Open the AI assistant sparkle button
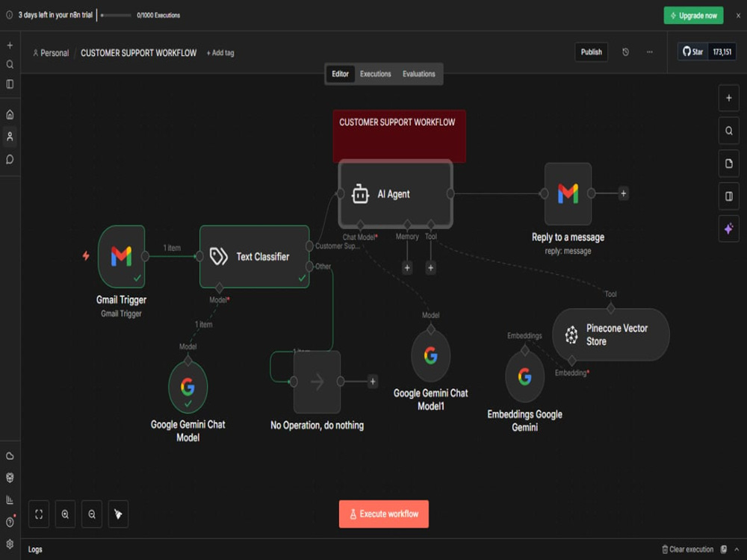This screenshot has width=747, height=560. coord(728,229)
